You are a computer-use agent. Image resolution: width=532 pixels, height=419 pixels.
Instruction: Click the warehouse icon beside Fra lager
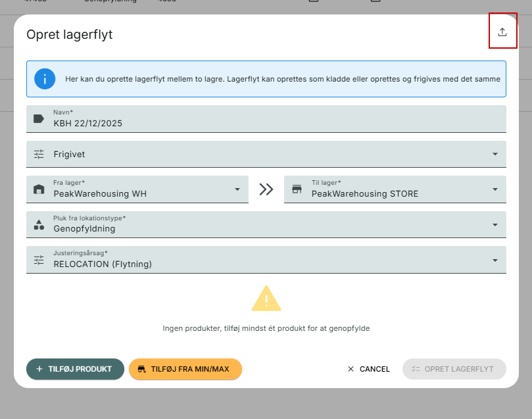click(39, 189)
